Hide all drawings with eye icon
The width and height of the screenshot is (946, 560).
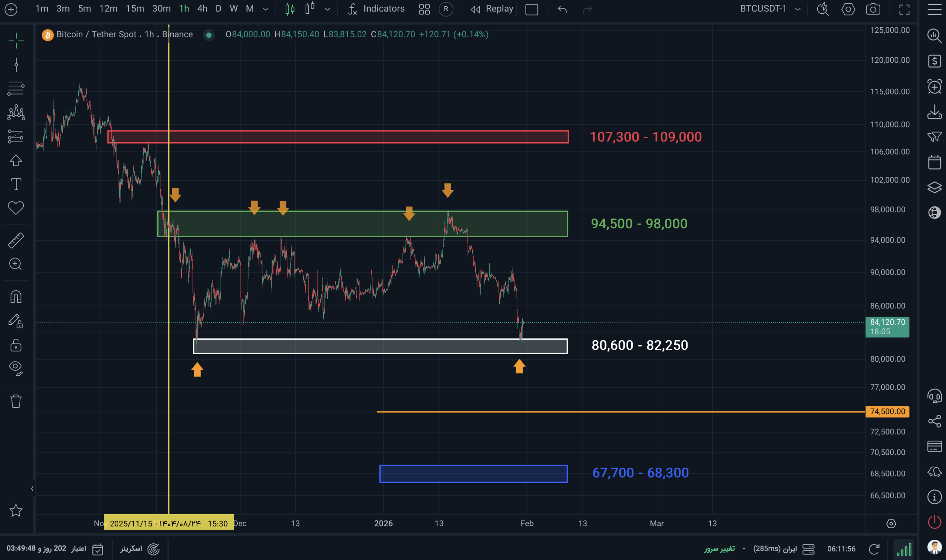pyautogui.click(x=16, y=368)
